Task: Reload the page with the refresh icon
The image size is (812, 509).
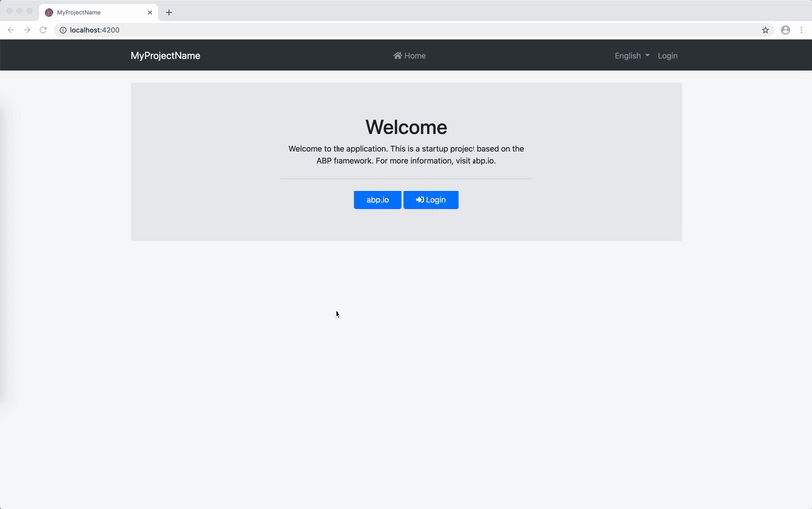Action: click(43, 30)
